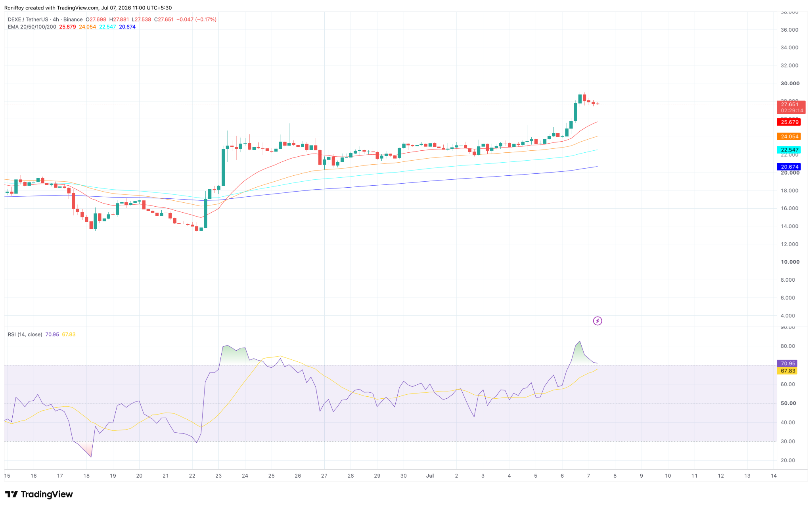Click the date 15 on time axis

[7, 476]
